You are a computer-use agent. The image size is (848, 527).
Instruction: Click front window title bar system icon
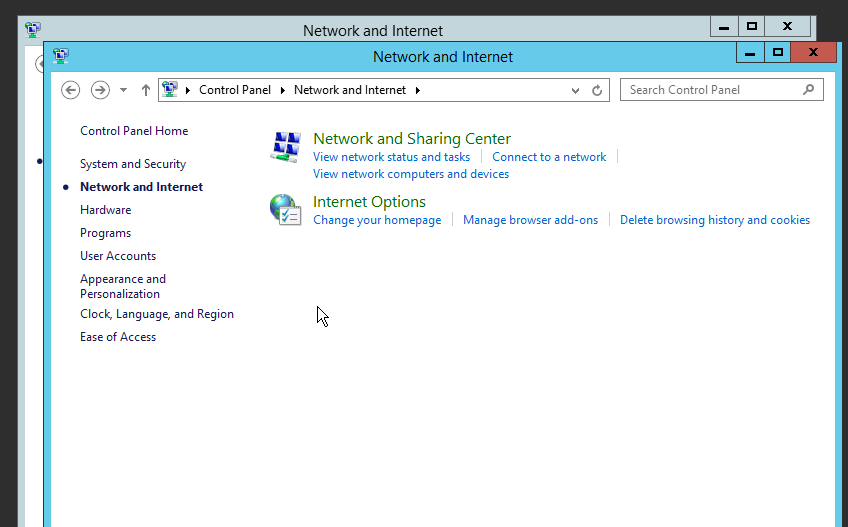coord(61,56)
